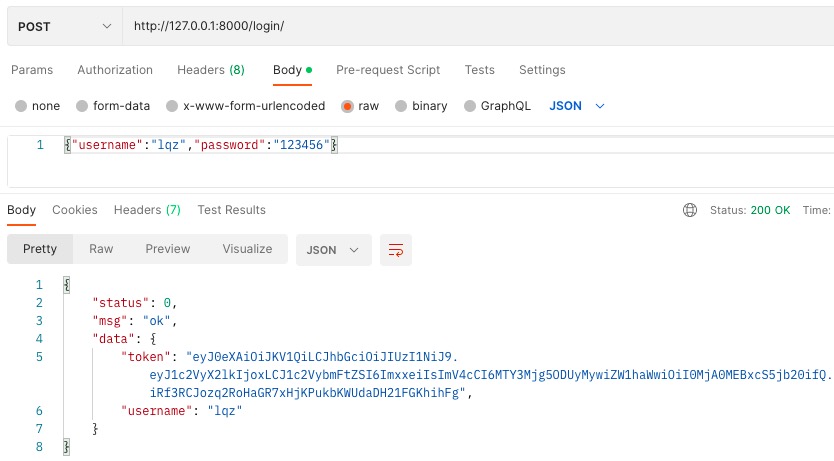Select the binary body radio button
Viewport: 834px width, 461px height.
401,106
